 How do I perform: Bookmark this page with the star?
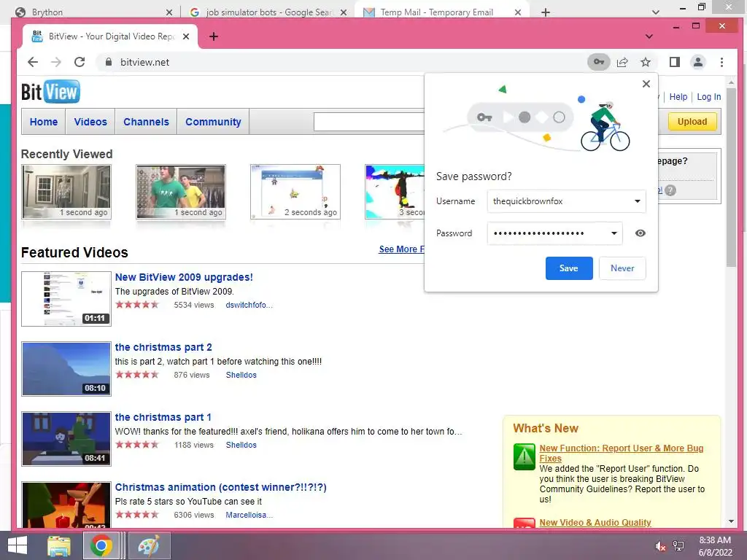[646, 62]
